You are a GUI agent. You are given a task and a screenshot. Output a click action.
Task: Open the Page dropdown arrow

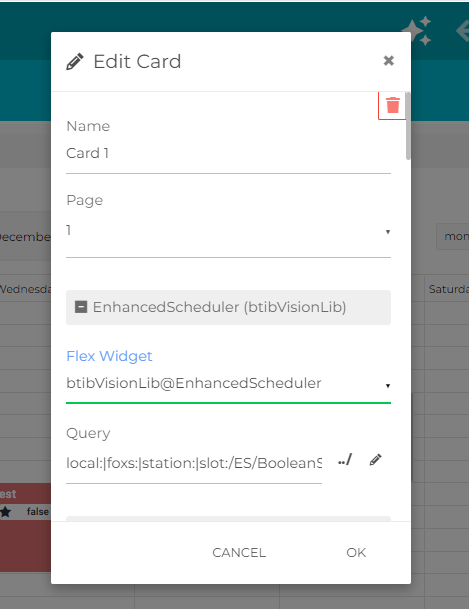(387, 232)
